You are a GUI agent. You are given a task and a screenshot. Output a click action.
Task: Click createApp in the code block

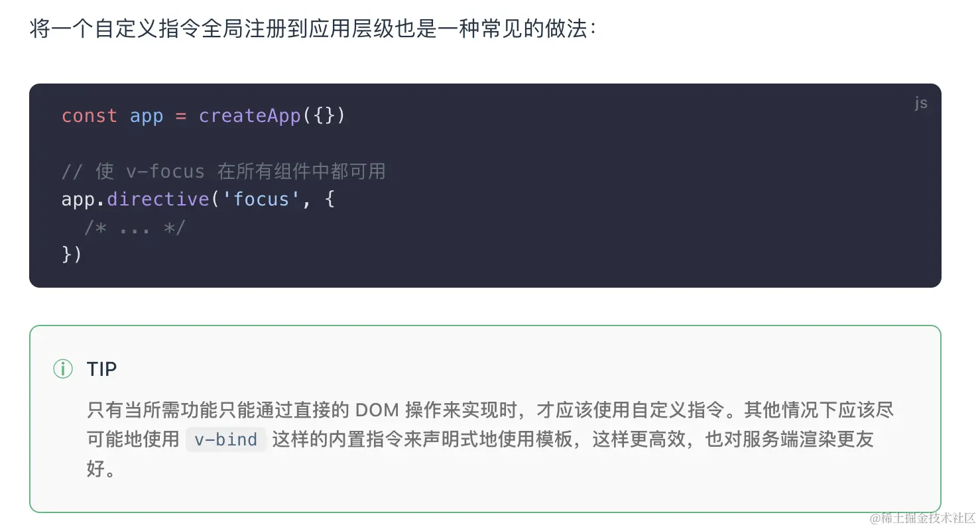click(250, 116)
